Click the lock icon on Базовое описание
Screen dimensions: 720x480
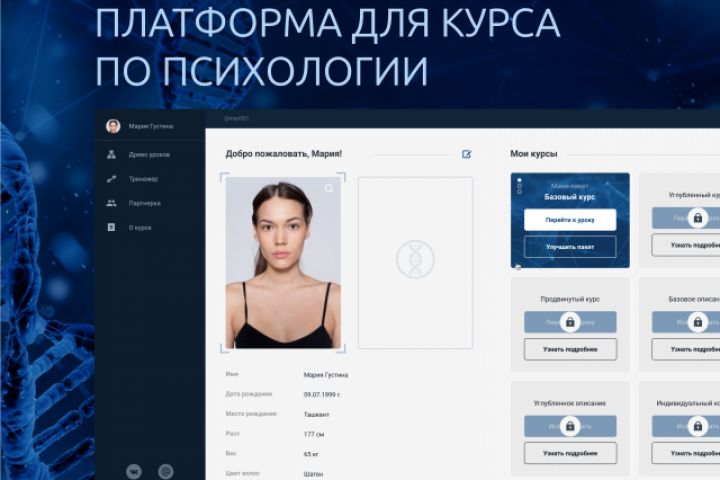(698, 322)
